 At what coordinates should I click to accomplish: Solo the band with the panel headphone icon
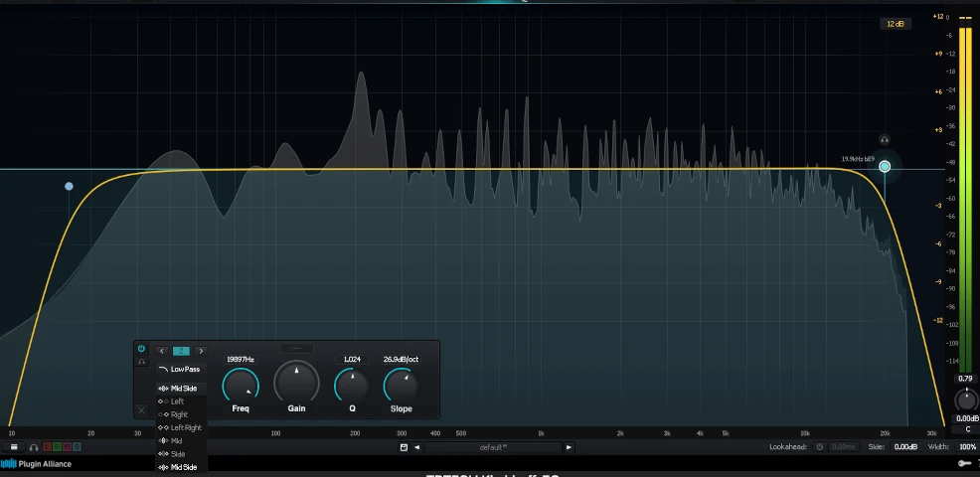coord(141,362)
